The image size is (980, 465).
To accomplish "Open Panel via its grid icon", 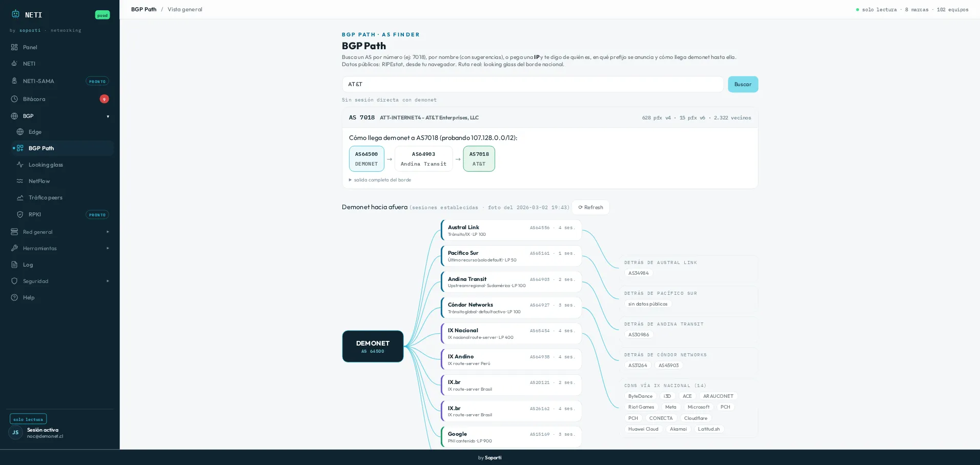I will click(14, 47).
